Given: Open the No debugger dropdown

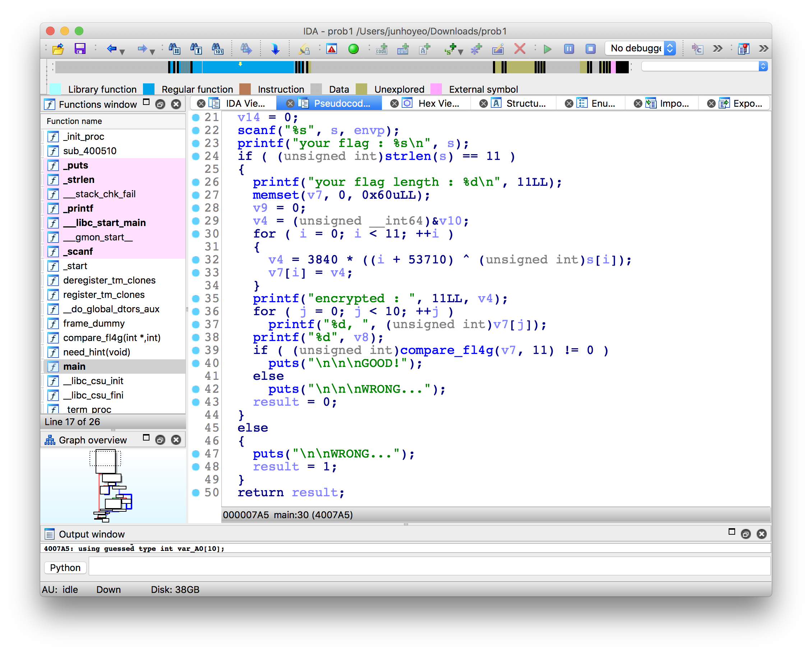Looking at the screenshot, I should pos(640,48).
